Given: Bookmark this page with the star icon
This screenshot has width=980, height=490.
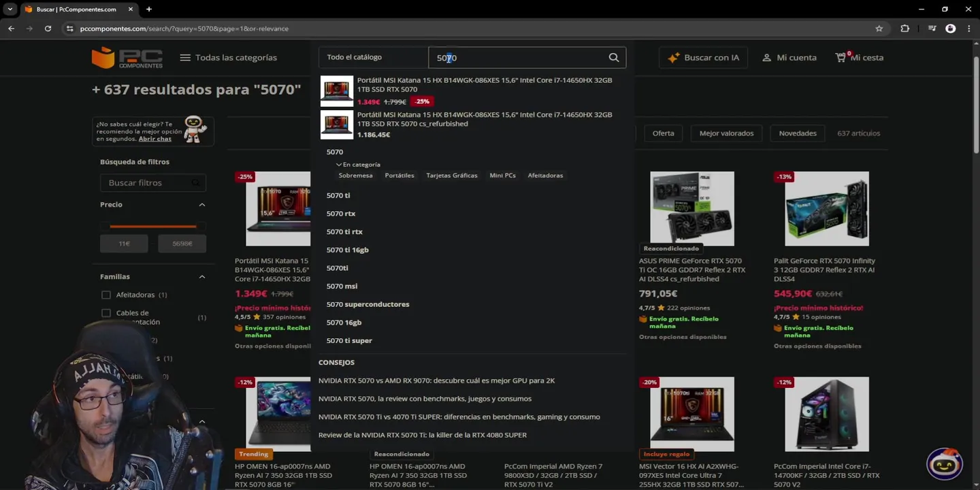Looking at the screenshot, I should (879, 29).
